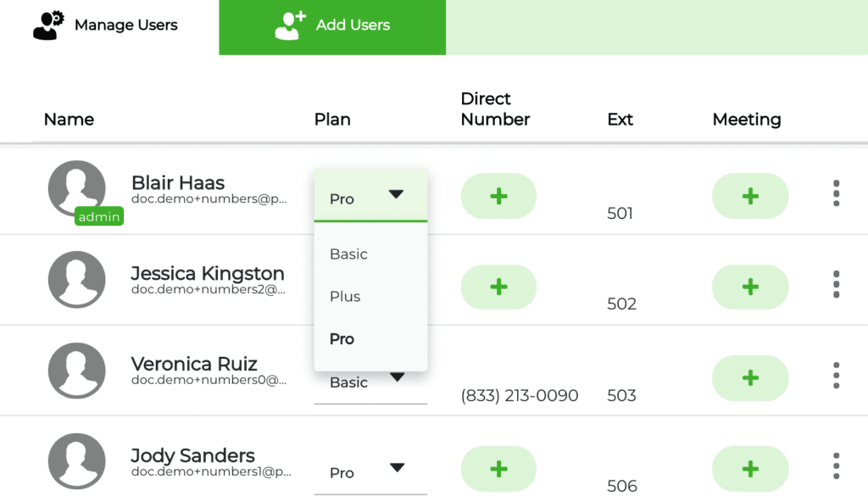This screenshot has width=868, height=502.
Task: Click the name Veronica Ruiz
Action: pos(194,364)
